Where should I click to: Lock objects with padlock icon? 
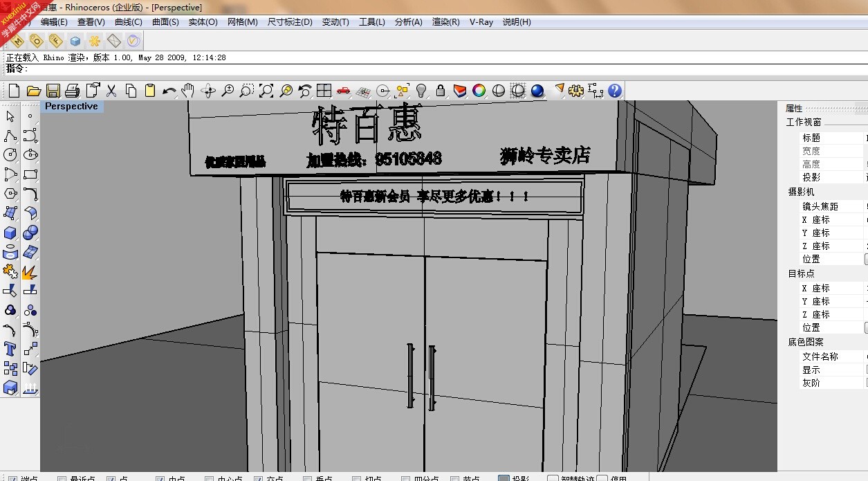[x=440, y=91]
